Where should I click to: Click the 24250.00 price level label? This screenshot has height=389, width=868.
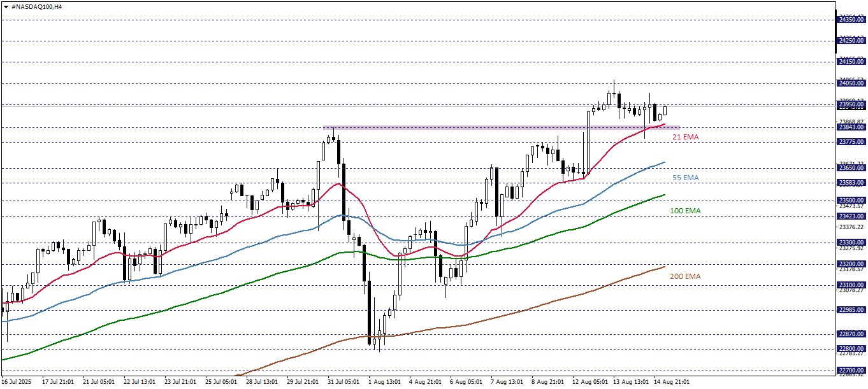pyautogui.click(x=850, y=41)
